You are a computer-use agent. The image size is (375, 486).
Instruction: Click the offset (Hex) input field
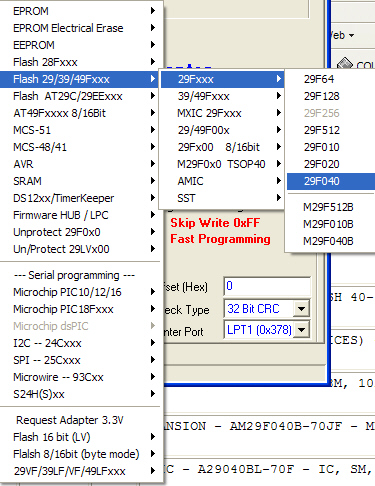coord(267,286)
